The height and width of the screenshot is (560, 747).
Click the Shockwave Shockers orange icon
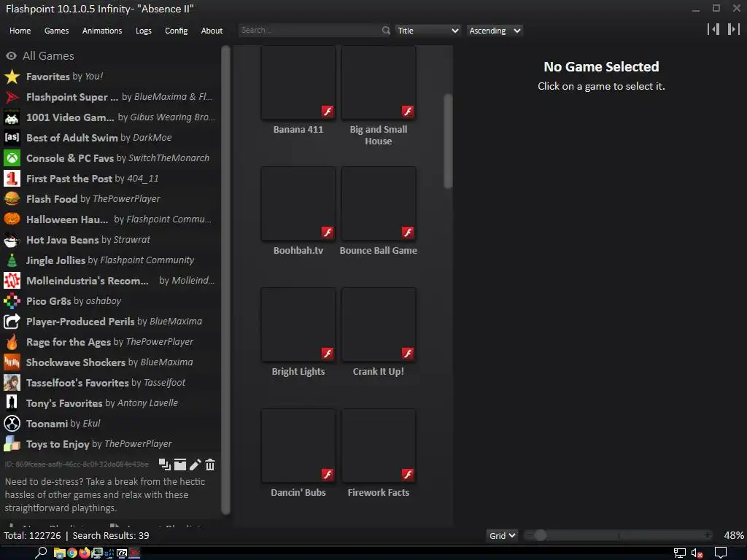click(x=12, y=363)
